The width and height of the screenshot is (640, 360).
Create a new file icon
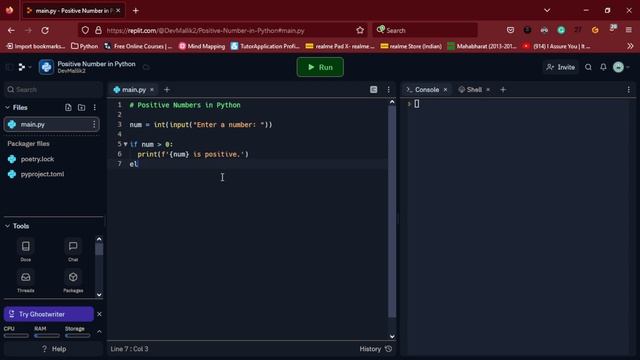(x=68, y=107)
